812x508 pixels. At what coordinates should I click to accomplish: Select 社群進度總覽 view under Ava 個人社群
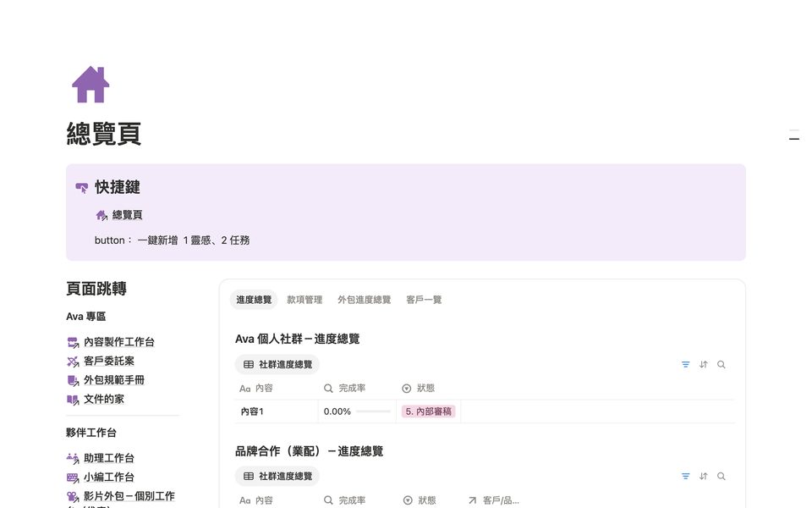(x=277, y=364)
